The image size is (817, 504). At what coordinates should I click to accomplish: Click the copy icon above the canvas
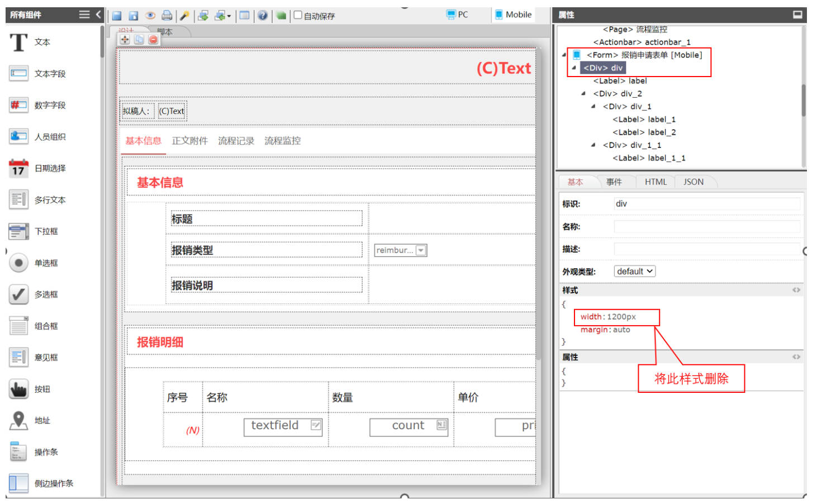point(139,40)
